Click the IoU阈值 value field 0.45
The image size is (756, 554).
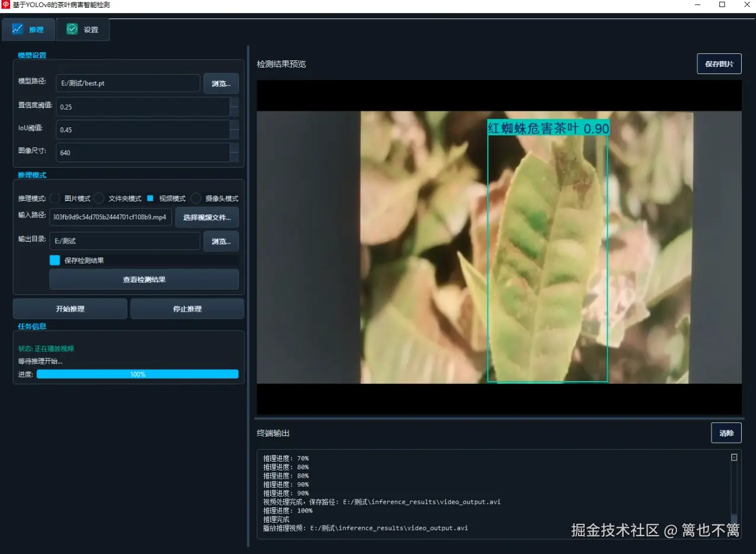[143, 130]
